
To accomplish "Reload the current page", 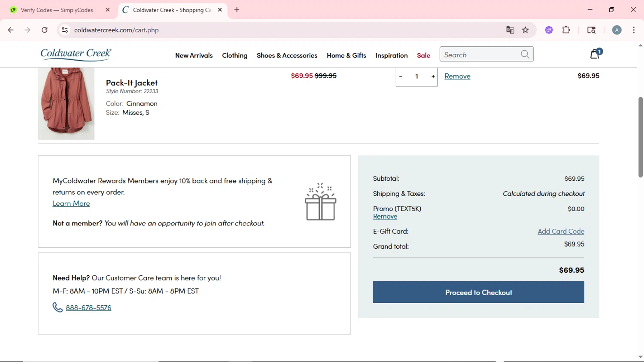I will click(45, 30).
